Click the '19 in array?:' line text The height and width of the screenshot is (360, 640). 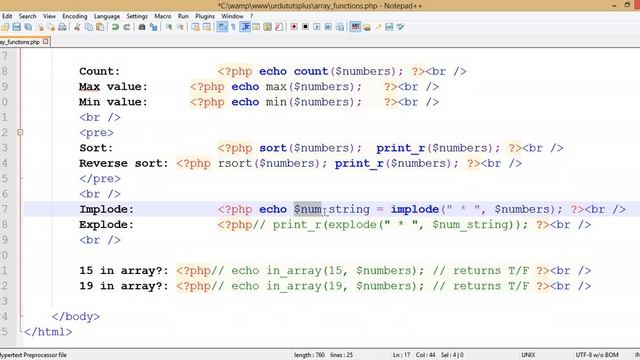pyautogui.click(x=124, y=286)
